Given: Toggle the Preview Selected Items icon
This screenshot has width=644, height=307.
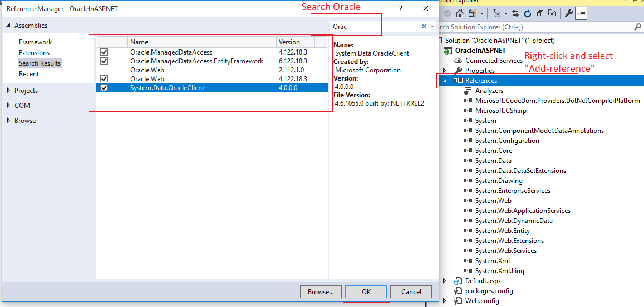Looking at the screenshot, I should 581,13.
